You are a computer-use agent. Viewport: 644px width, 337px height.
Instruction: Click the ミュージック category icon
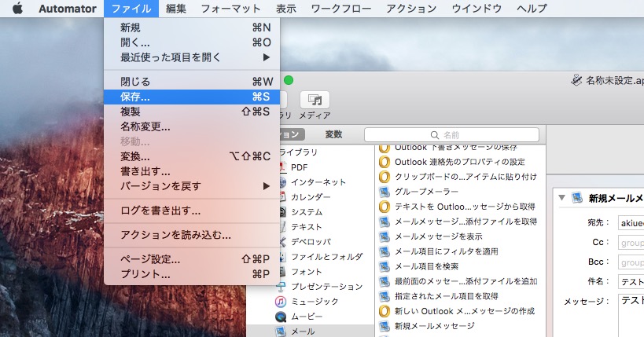click(281, 302)
